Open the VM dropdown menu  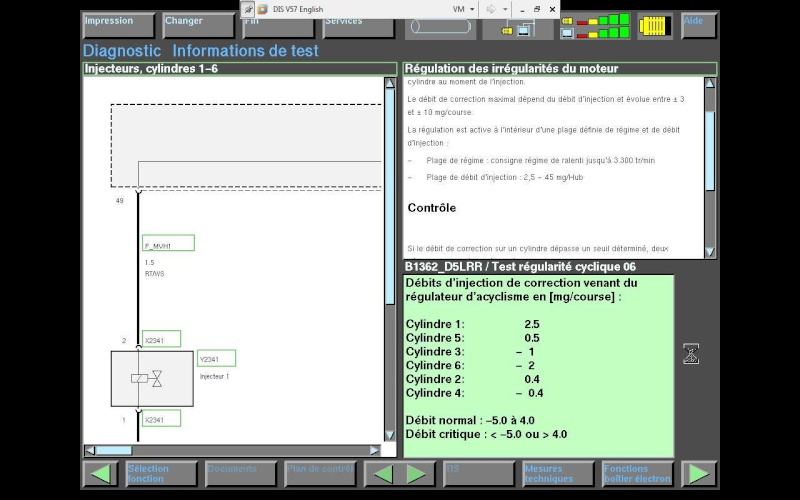464,9
